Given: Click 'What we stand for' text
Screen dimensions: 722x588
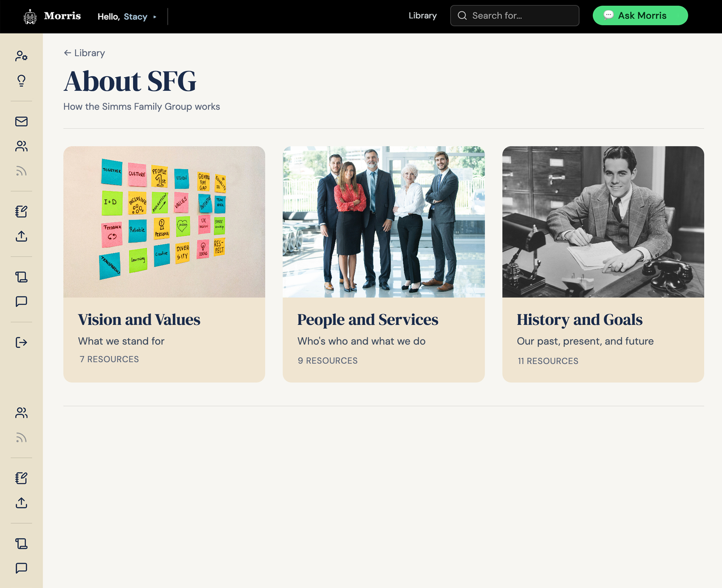Looking at the screenshot, I should [121, 341].
